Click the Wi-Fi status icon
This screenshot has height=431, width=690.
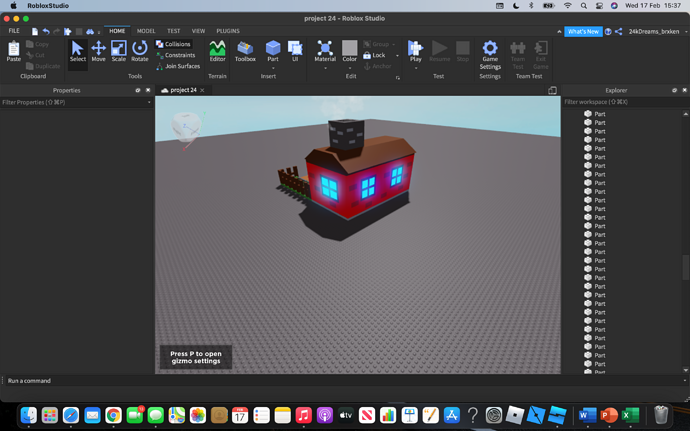pos(568,6)
